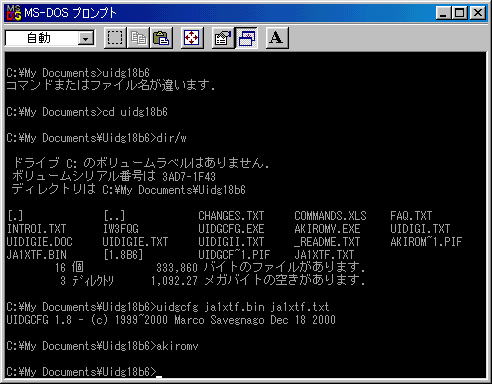Open the MS-DOS system menu icon in title bar
The image size is (492, 384).
[x=13, y=13]
